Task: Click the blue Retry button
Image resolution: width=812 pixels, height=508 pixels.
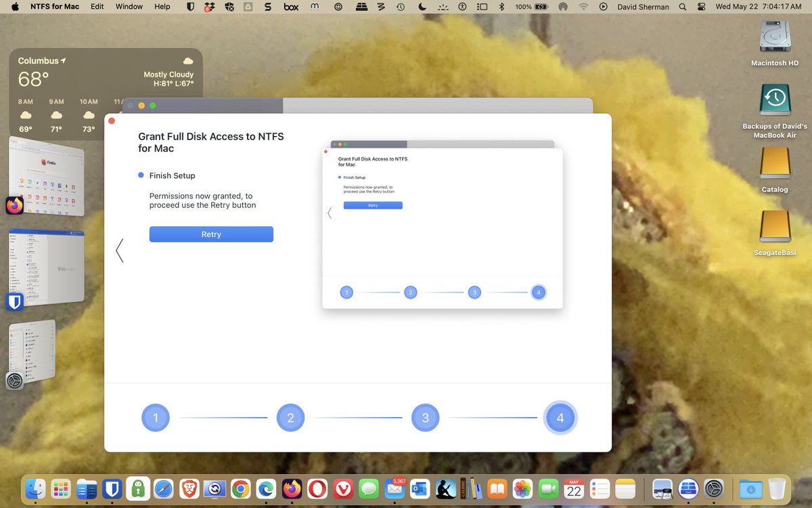Action: coord(211,234)
